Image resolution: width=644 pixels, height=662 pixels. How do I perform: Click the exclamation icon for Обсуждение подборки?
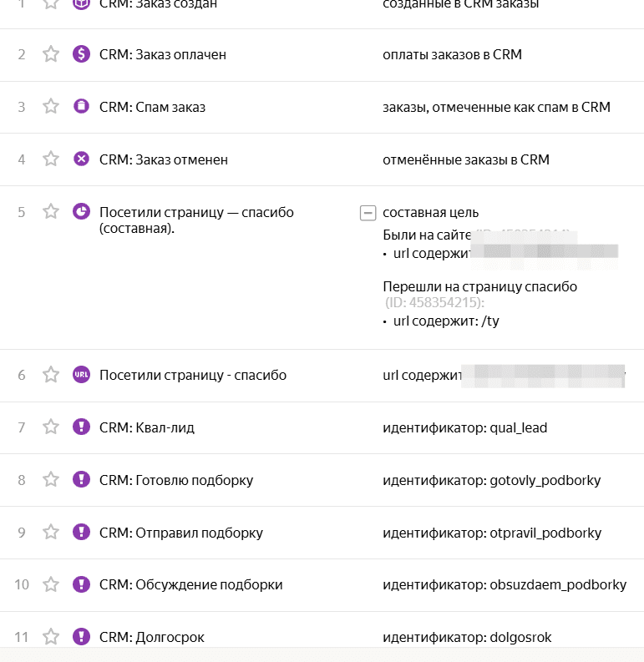point(81,584)
